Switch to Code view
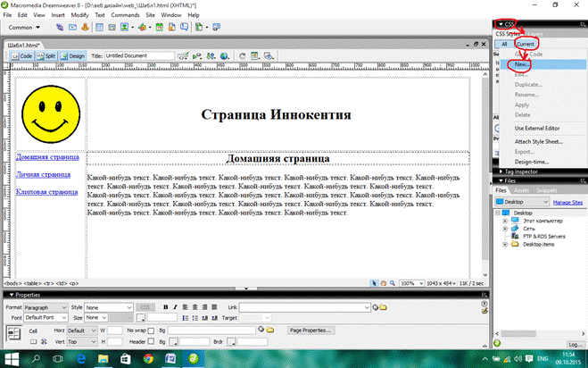 pyautogui.click(x=21, y=56)
